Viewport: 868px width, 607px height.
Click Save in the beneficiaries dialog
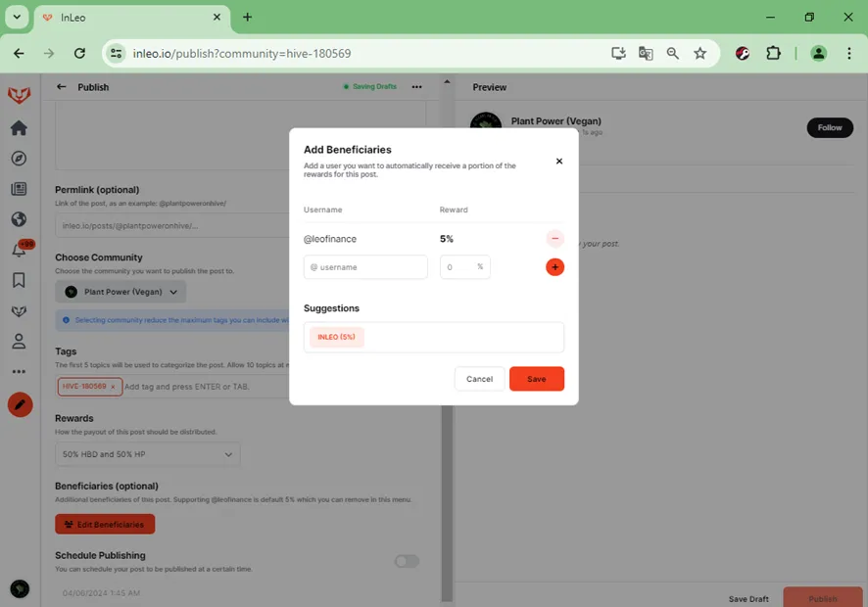(x=537, y=379)
